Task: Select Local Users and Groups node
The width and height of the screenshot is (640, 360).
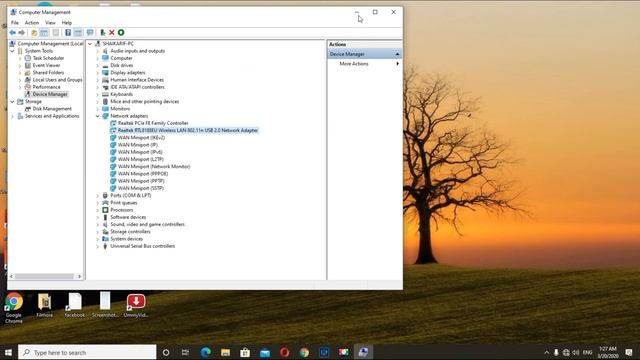Action: coord(57,80)
